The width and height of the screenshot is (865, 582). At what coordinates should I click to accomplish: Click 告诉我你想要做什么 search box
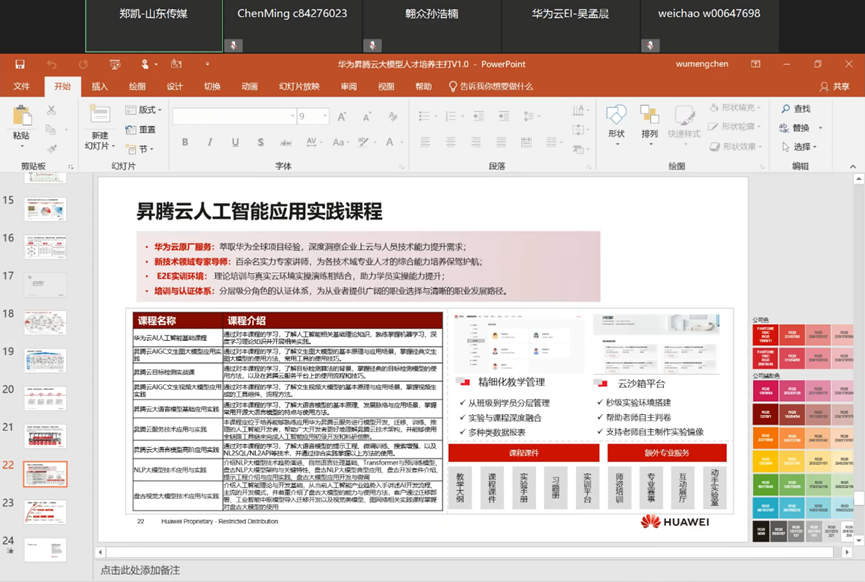click(490, 86)
